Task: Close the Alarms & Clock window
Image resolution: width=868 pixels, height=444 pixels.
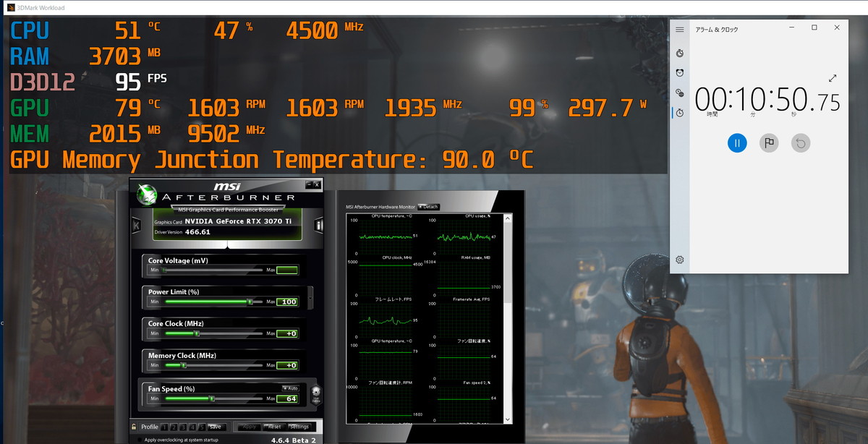Action: [x=837, y=27]
